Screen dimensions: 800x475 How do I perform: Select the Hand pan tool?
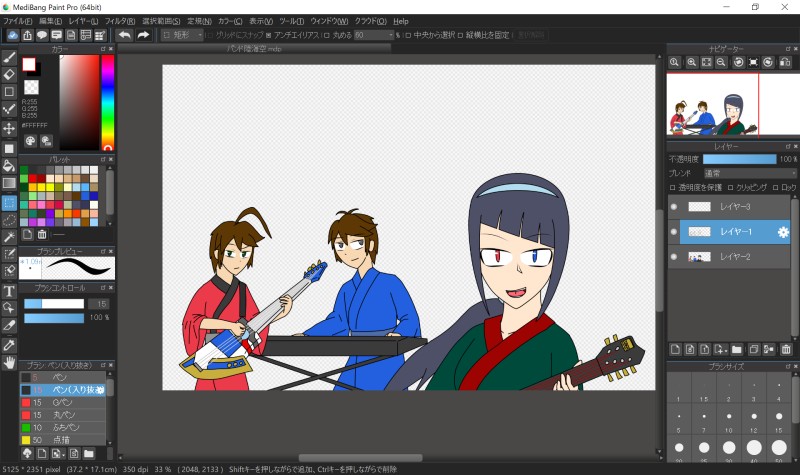point(9,361)
